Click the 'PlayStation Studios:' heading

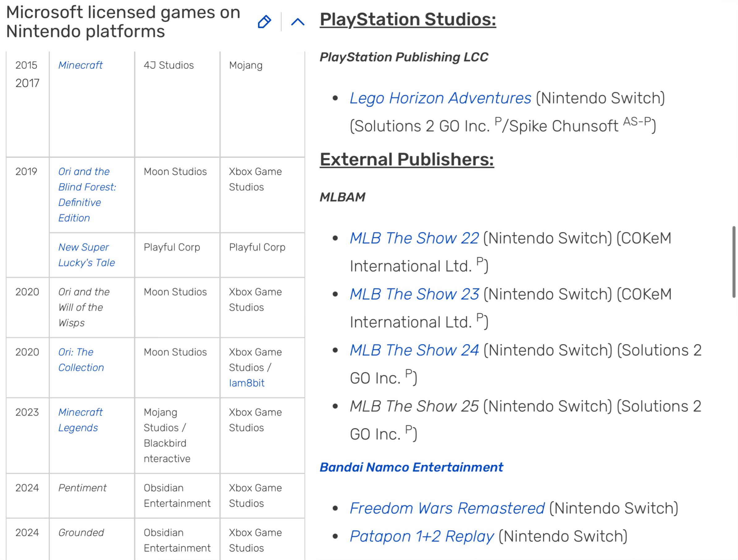[408, 19]
